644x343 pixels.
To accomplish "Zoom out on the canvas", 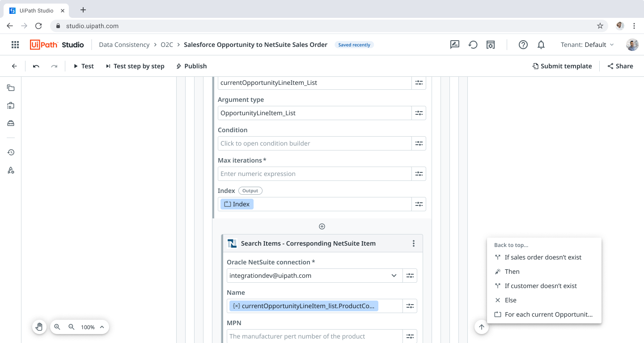I will click(72, 327).
